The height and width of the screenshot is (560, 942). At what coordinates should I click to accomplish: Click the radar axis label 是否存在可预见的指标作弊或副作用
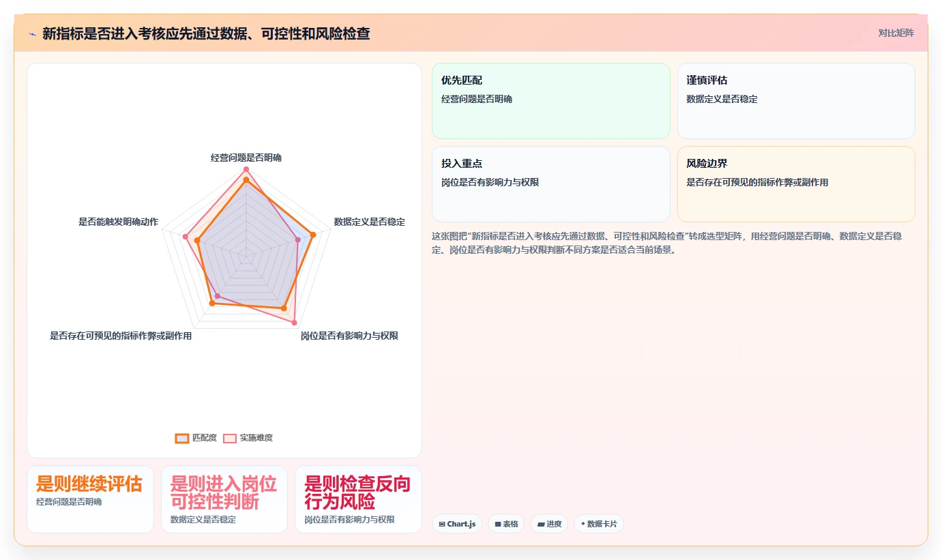(121, 336)
